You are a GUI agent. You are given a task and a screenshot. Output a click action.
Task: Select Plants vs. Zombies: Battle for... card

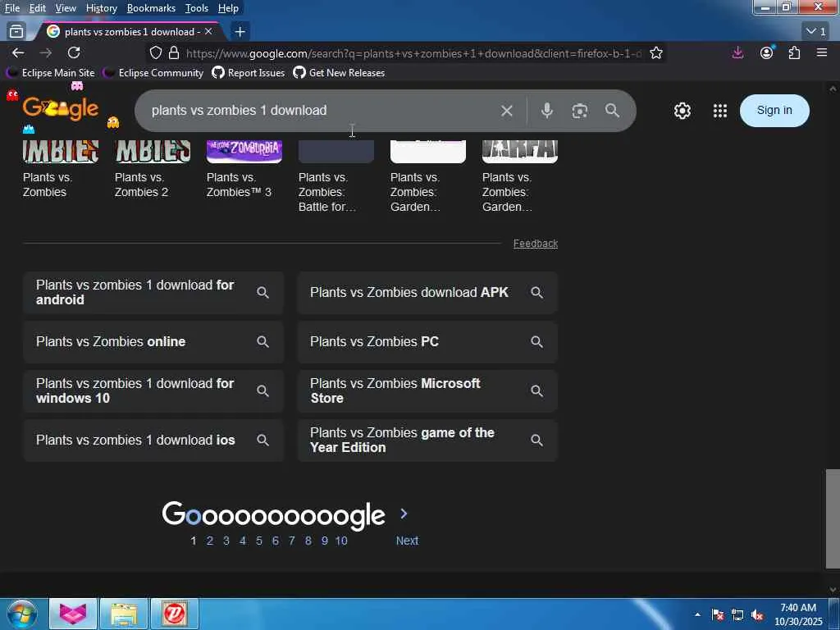point(336,177)
